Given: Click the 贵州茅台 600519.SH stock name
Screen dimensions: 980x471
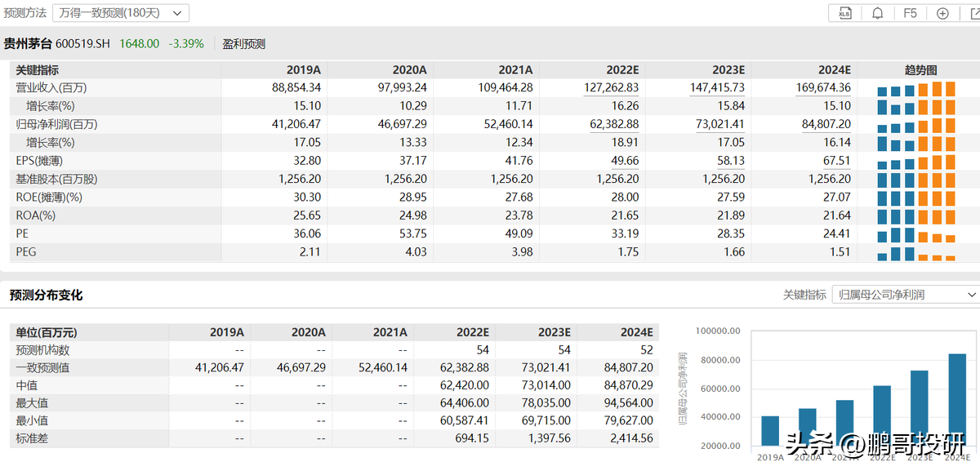Looking at the screenshot, I should tap(56, 44).
